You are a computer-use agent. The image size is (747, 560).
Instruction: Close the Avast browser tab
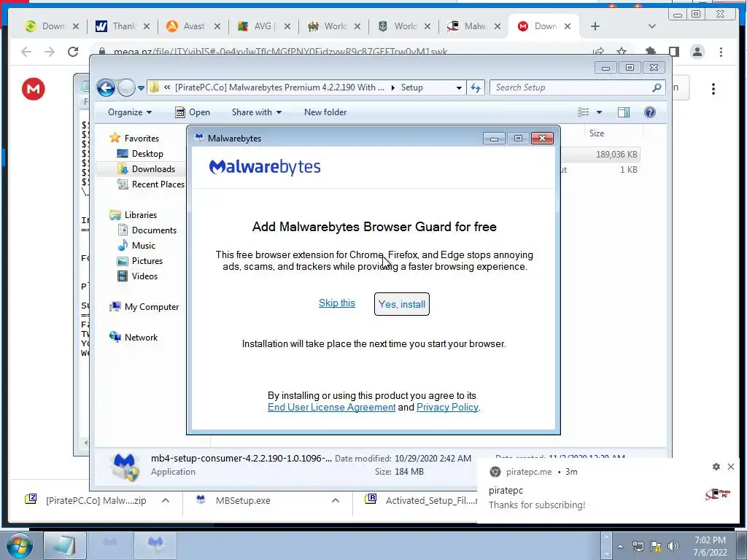[217, 26]
